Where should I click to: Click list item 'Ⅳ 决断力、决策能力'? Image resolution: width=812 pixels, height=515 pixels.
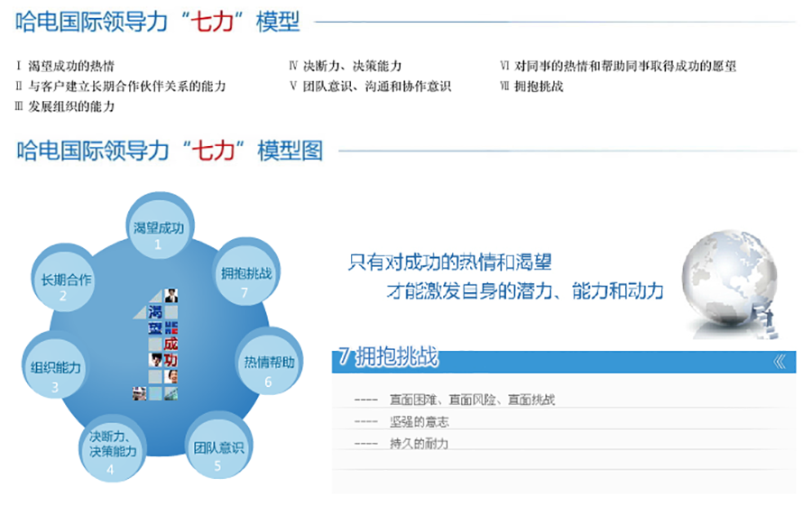pyautogui.click(x=345, y=66)
